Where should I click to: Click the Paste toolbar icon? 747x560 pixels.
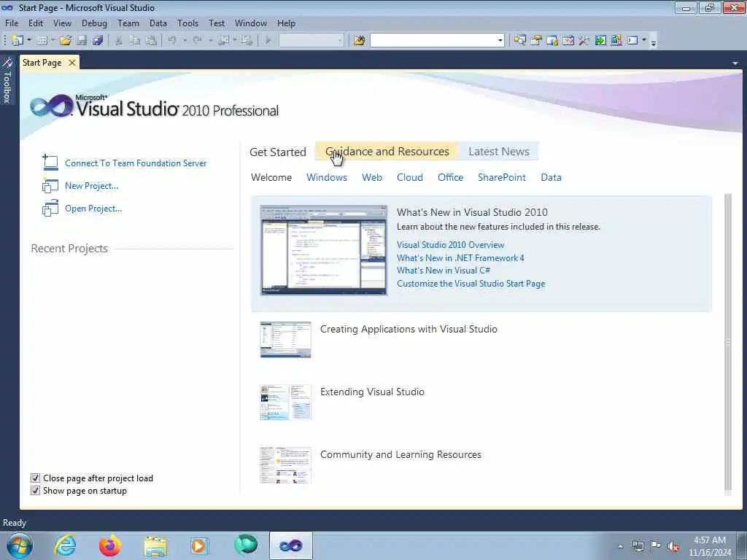(151, 41)
